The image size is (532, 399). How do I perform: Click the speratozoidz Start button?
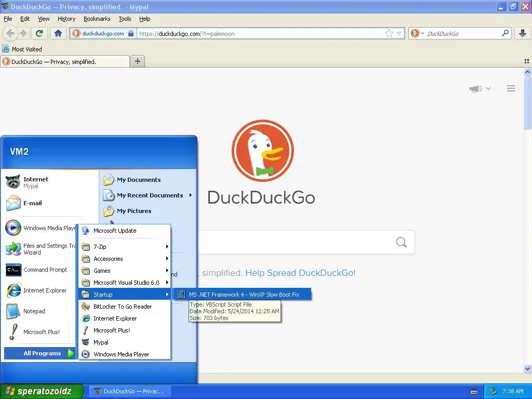41,391
